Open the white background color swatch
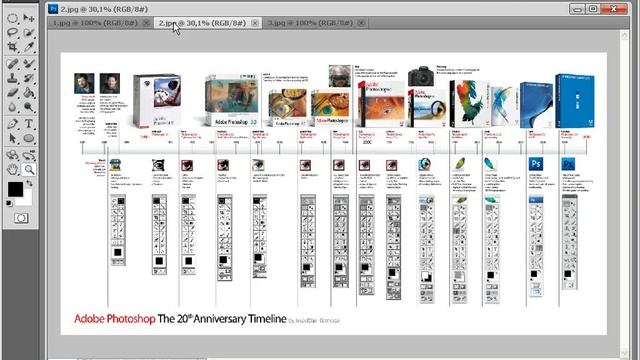640x360 pixels. [x=27, y=199]
